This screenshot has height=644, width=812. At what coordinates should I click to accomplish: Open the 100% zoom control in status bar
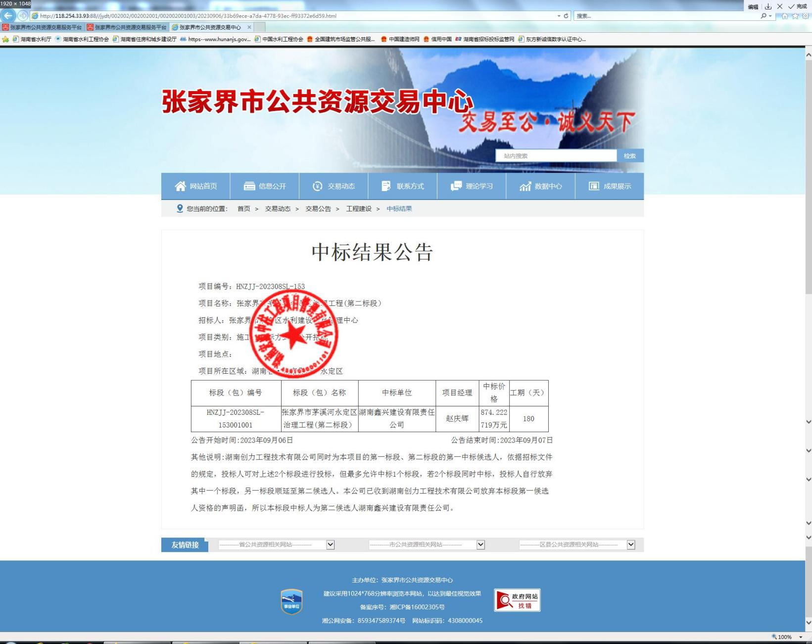coord(783,637)
